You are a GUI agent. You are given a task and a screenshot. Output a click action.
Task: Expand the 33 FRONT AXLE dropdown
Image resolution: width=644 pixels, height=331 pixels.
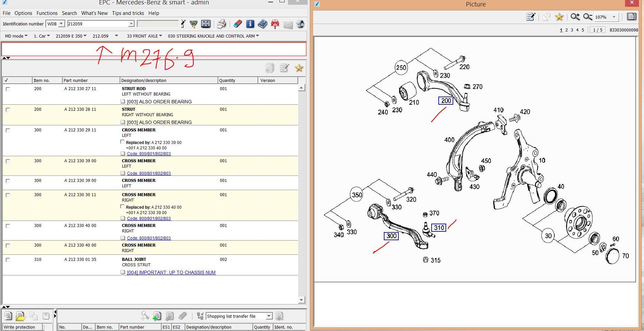(x=144, y=36)
